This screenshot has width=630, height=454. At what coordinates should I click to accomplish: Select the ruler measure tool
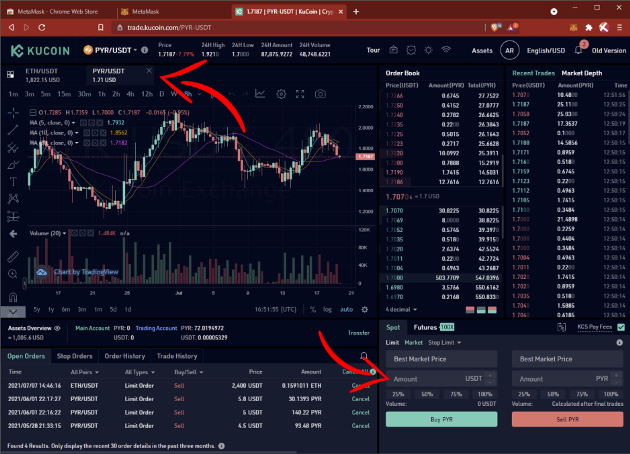tap(13, 256)
